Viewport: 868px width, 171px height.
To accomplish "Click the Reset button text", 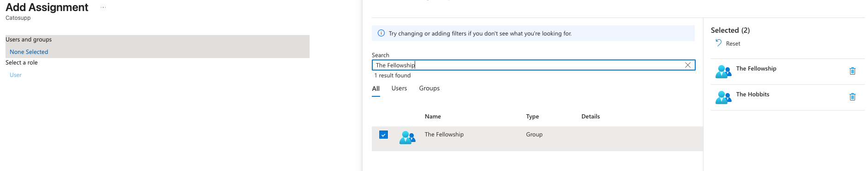I will coord(733,43).
